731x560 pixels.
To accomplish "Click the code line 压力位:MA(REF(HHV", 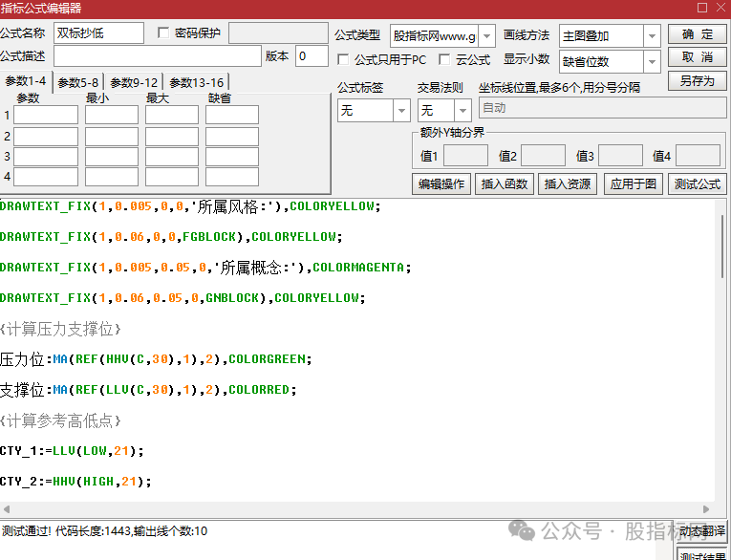I will [156, 359].
